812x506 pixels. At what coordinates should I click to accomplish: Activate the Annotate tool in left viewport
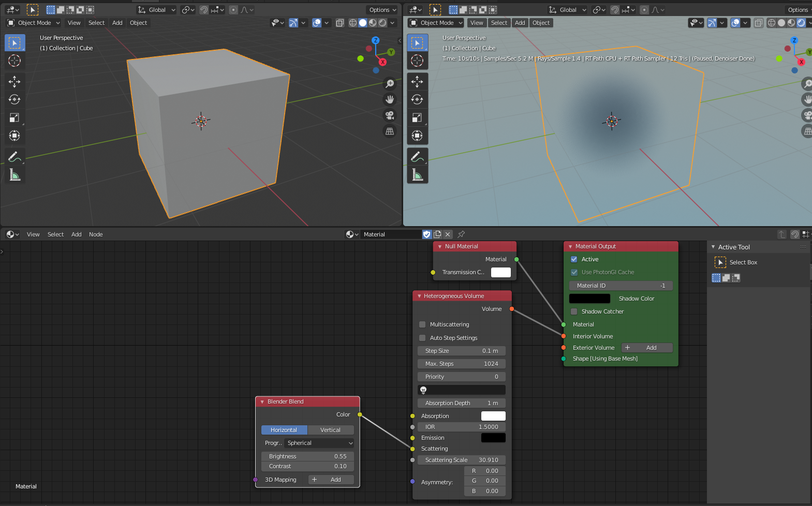pos(14,156)
